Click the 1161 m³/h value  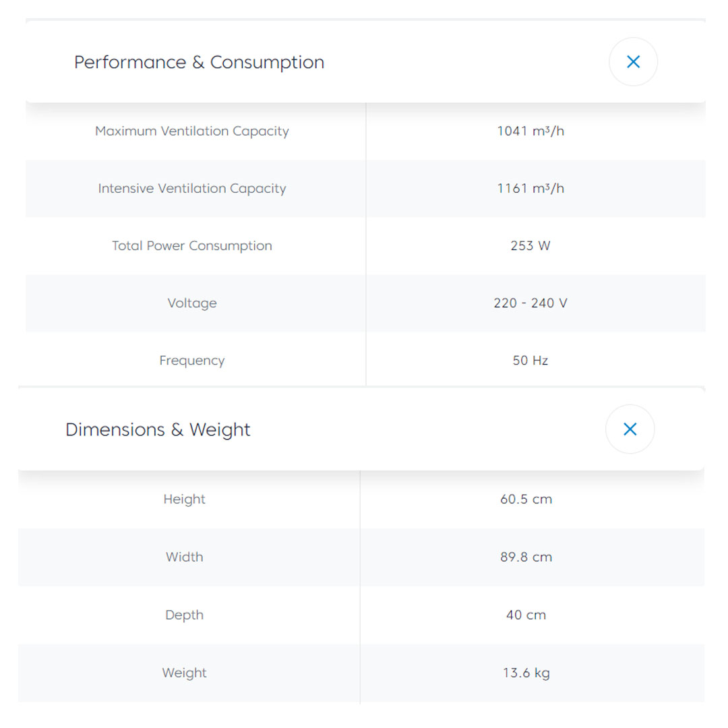[x=530, y=189]
